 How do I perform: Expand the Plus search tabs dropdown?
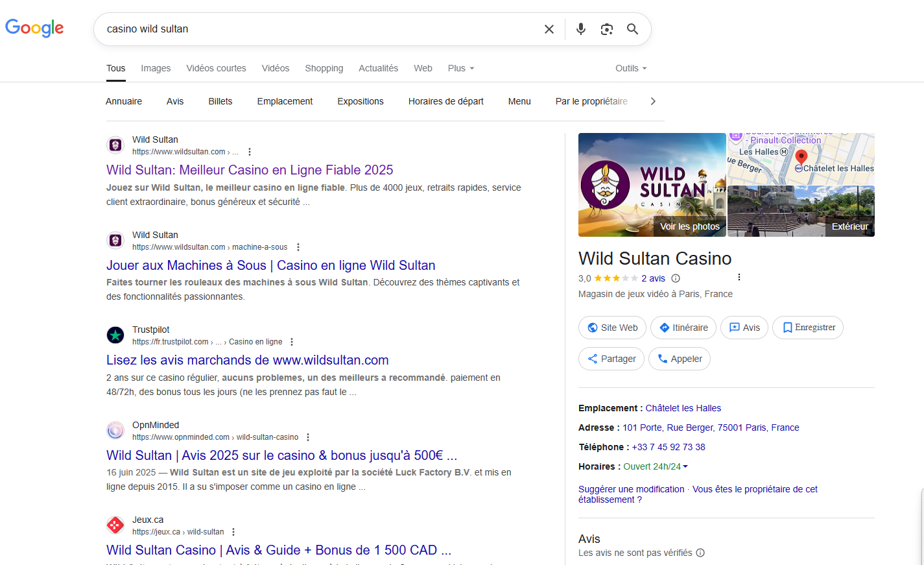coord(461,68)
